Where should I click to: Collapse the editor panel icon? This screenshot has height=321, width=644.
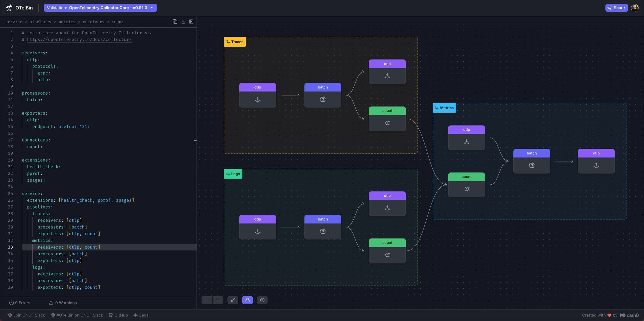(191, 22)
